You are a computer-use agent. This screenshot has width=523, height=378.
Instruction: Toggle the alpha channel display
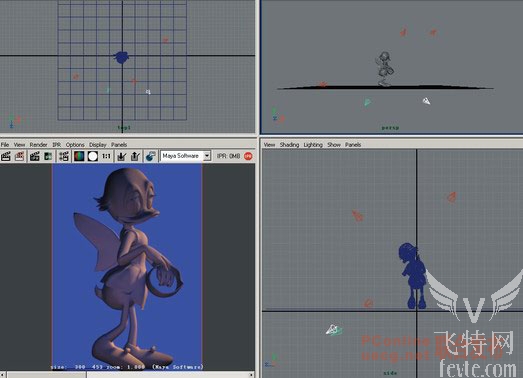tap(93, 156)
